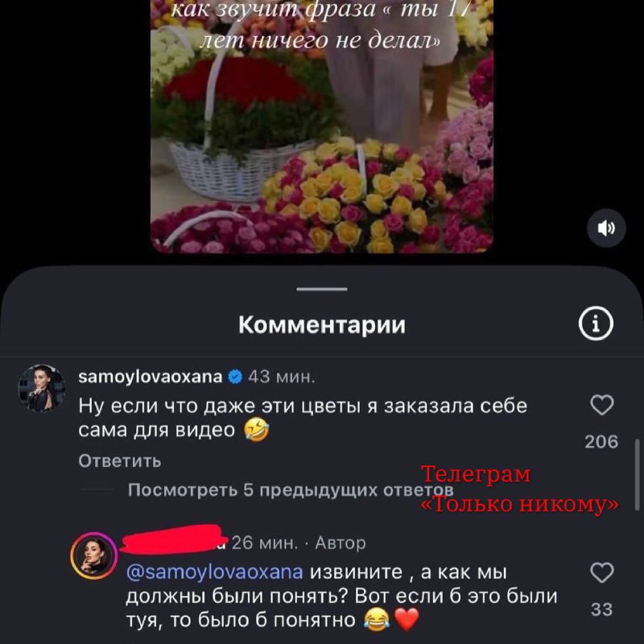The height and width of the screenshot is (644, 644).
Task: Click the red-redacted username of the reply
Action: (174, 539)
